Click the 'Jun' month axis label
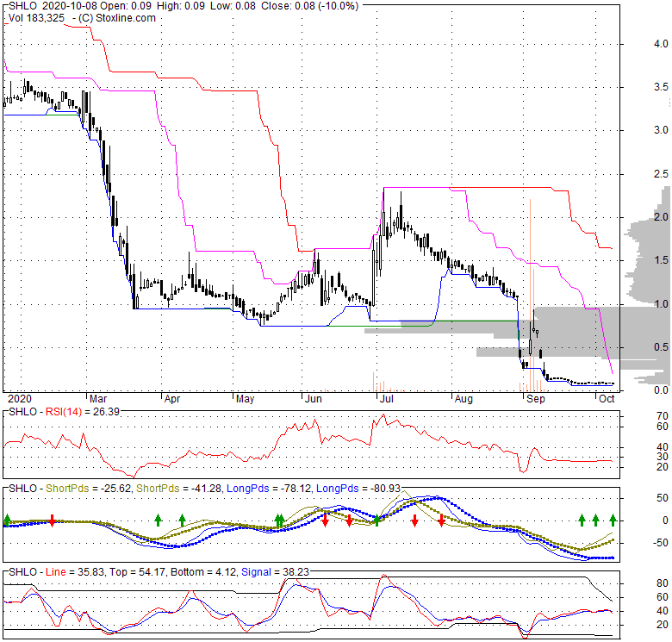This screenshot has height=642, width=672. [314, 399]
